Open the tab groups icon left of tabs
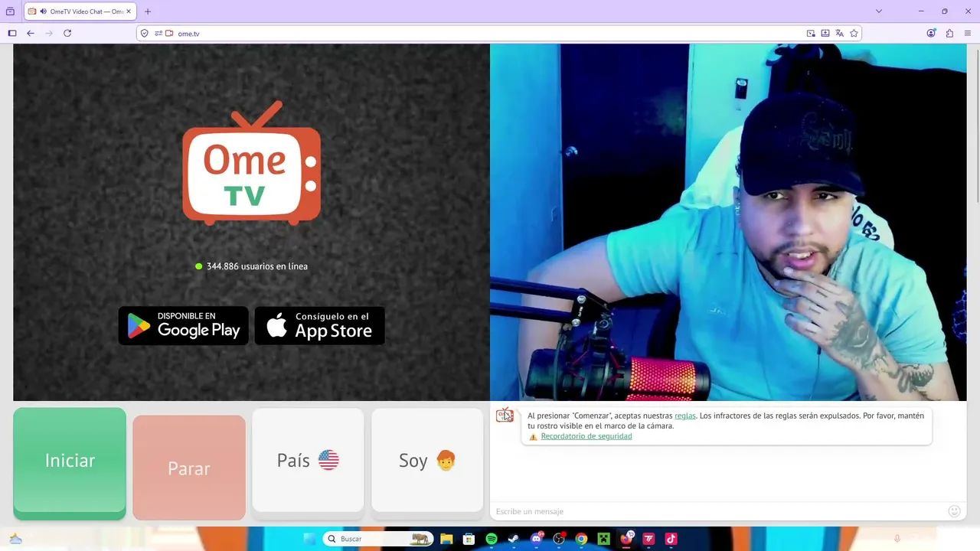This screenshot has height=551, width=980. tap(10, 11)
